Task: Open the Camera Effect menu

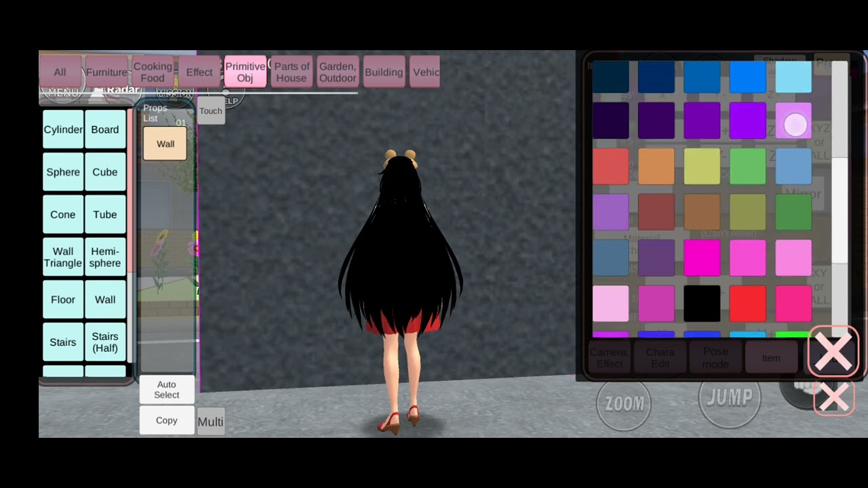Action: (x=609, y=358)
